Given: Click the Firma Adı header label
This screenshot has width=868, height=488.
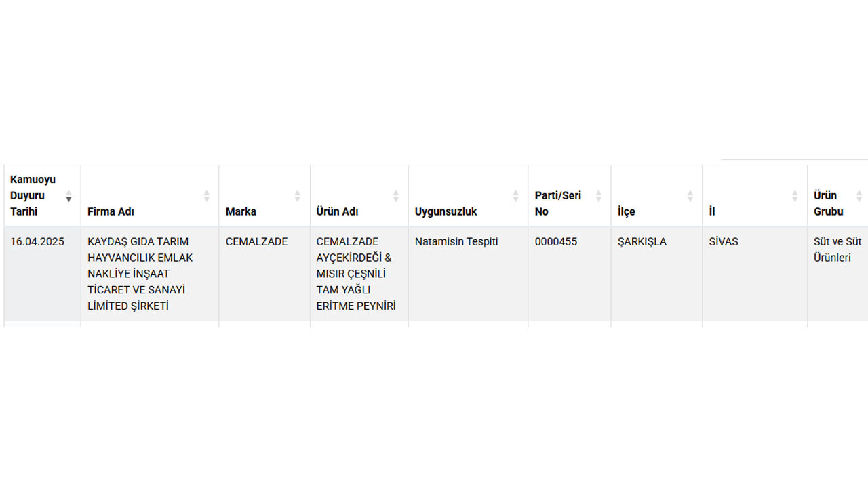Looking at the screenshot, I should [111, 211].
